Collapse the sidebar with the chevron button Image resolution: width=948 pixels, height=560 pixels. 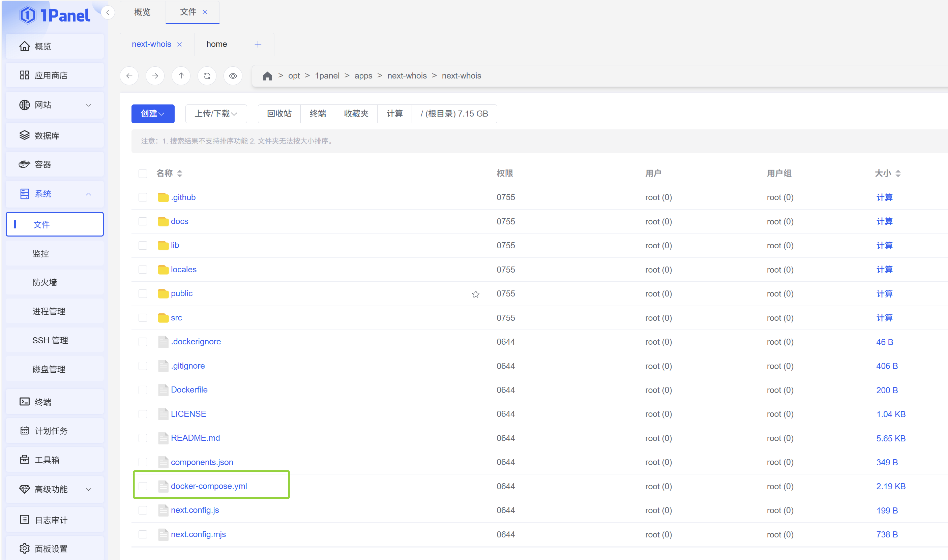108,13
